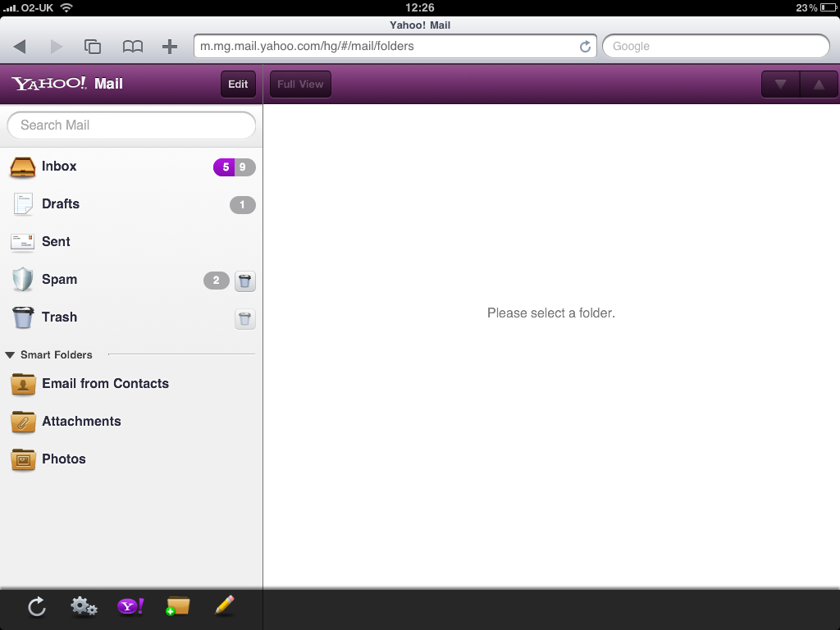
Task: Go back with Safari back arrow
Action: click(x=20, y=47)
